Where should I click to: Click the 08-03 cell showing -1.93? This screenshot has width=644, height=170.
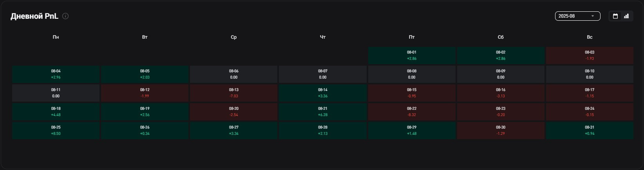pyautogui.click(x=590, y=55)
